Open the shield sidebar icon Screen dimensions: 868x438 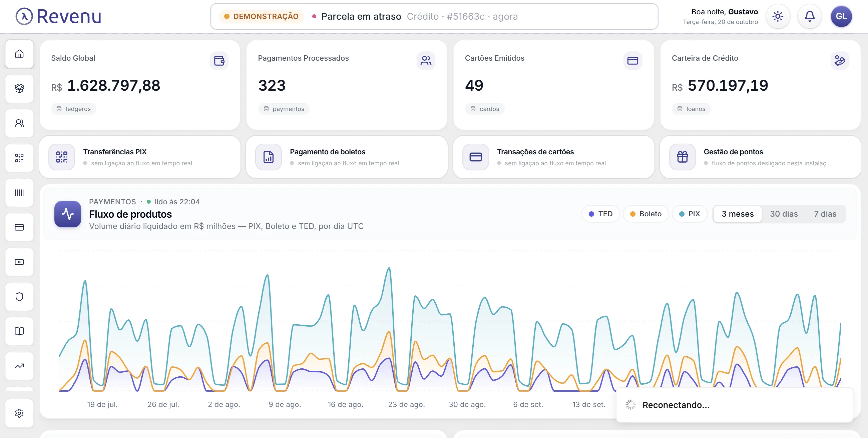point(19,297)
